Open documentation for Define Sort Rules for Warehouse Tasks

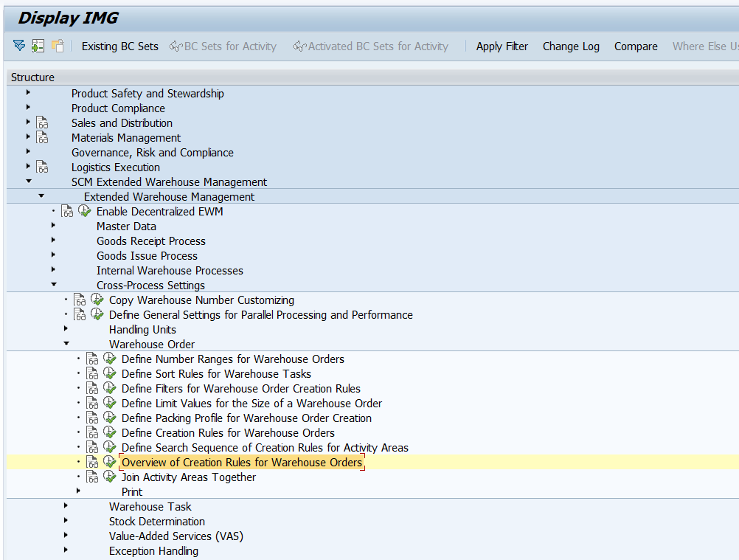92,374
